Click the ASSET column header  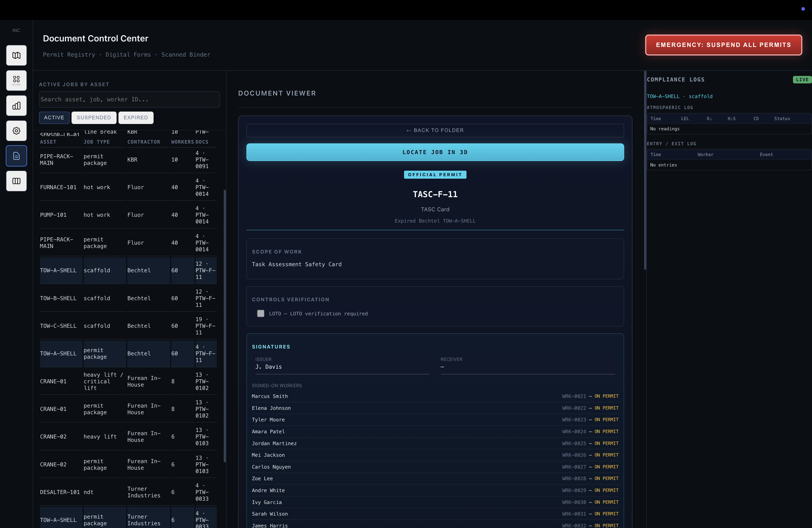(48, 142)
